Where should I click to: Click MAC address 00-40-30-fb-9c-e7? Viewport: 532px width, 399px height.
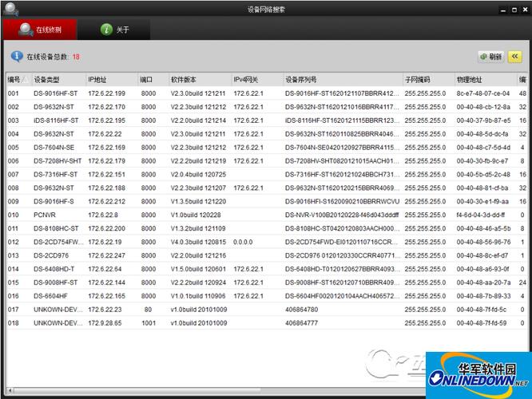[x=482, y=161]
